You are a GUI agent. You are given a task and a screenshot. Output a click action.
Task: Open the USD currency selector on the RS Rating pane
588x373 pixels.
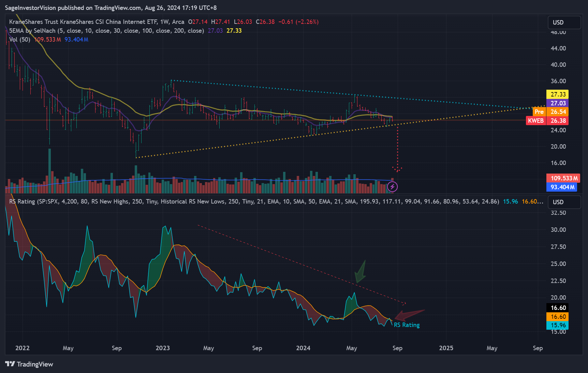click(x=564, y=202)
